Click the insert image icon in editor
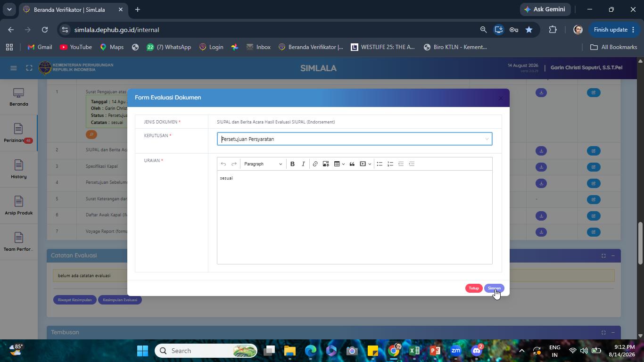This screenshot has height=362, width=644. (x=326, y=164)
